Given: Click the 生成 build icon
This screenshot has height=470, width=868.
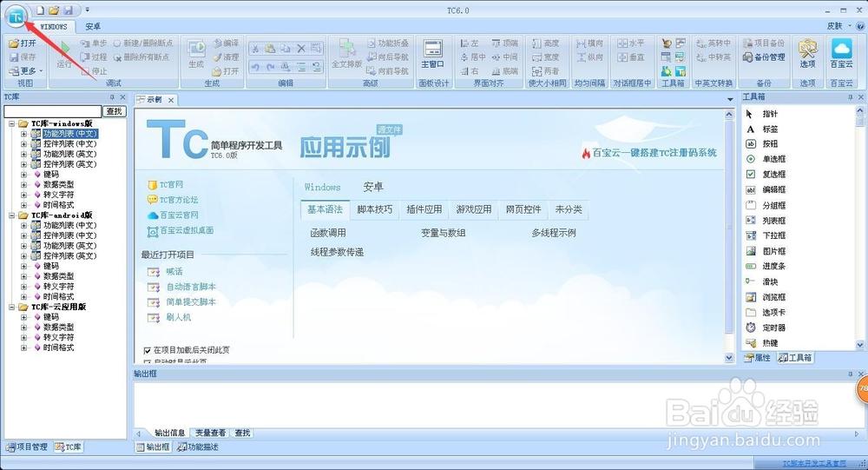Looking at the screenshot, I should pos(196,54).
